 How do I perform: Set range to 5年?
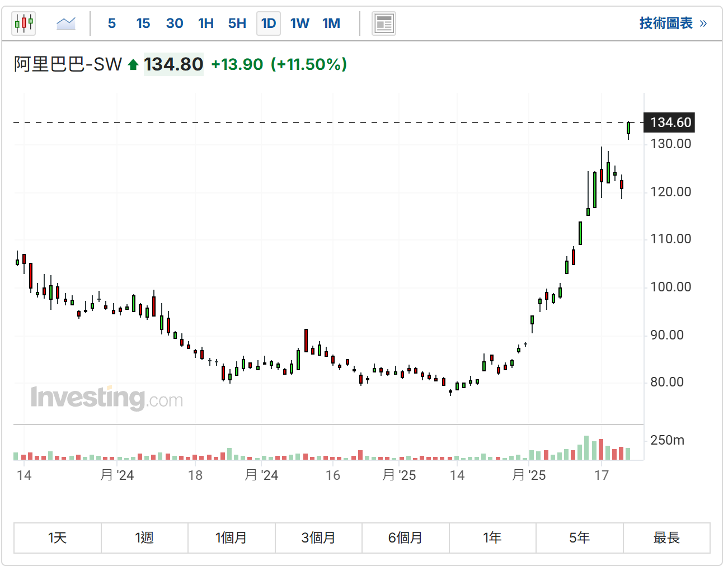(580, 538)
